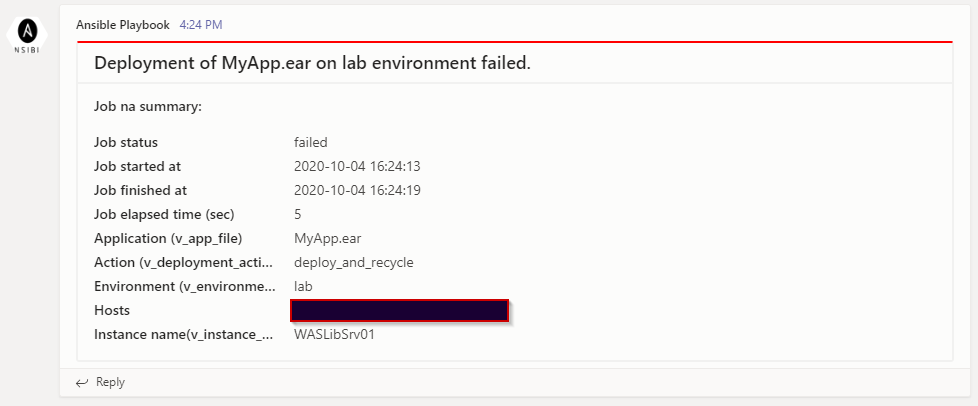Click the redacted Hosts value box
The width and height of the screenshot is (978, 406).
[x=400, y=310]
